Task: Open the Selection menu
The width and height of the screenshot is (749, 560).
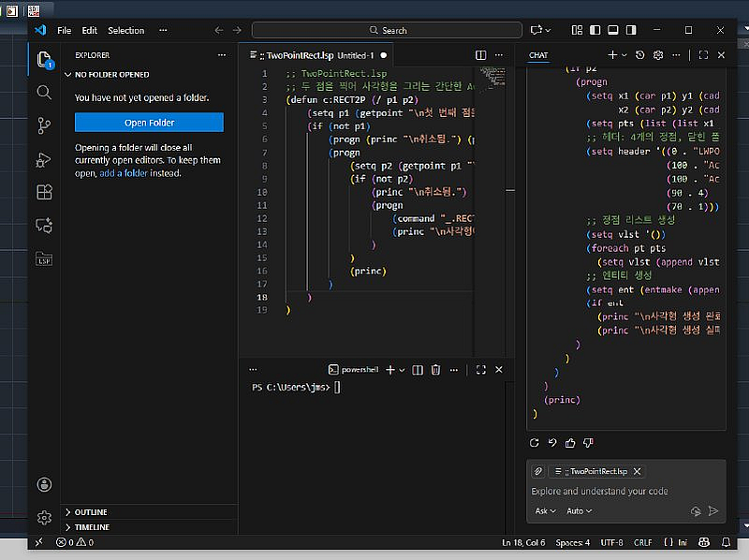Action: [x=125, y=30]
